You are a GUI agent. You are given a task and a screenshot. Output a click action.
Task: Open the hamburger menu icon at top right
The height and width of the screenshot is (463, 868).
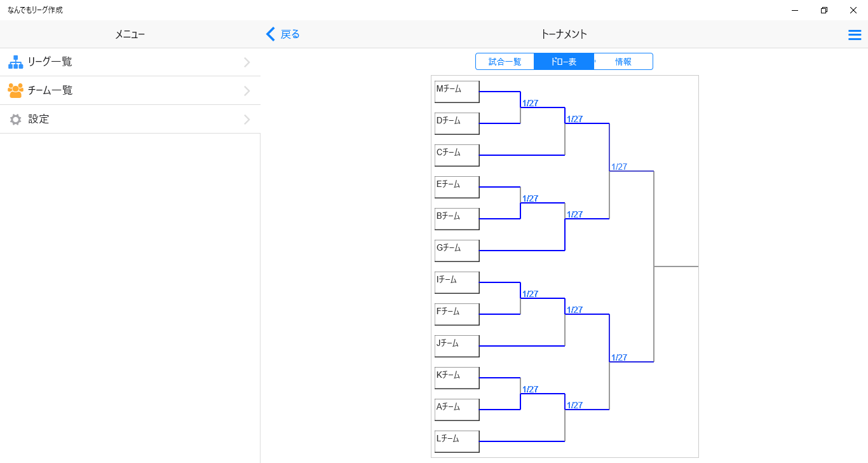[855, 35]
